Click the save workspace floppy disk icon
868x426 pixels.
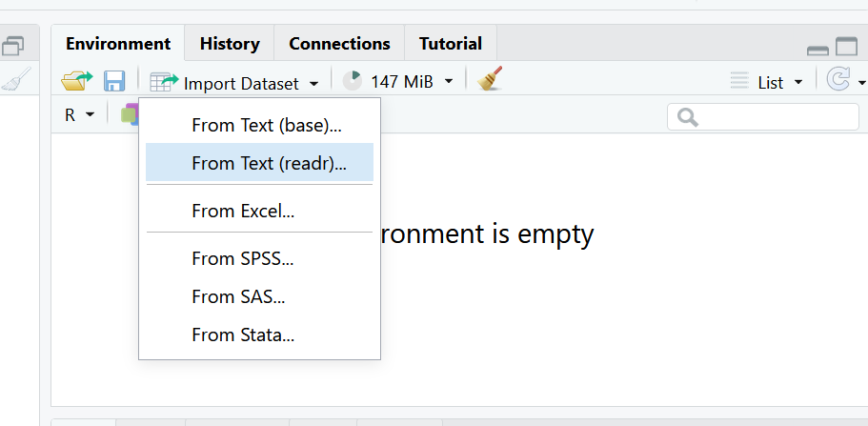(x=114, y=81)
